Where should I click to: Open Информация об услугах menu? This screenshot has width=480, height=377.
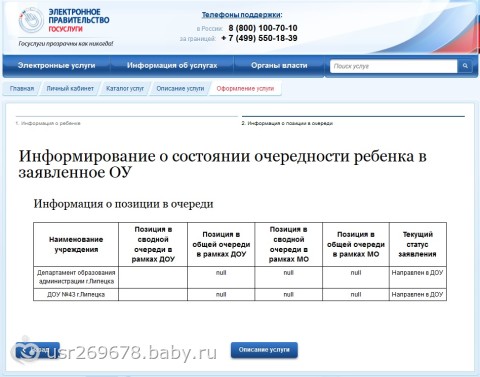(172, 65)
